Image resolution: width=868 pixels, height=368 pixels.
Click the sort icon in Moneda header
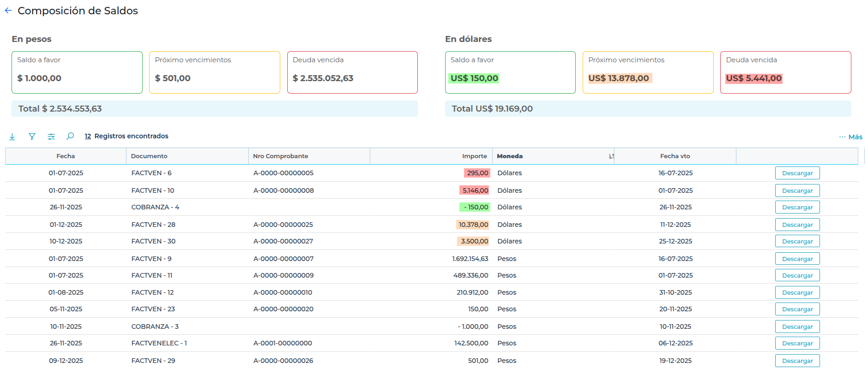pyautogui.click(x=611, y=156)
